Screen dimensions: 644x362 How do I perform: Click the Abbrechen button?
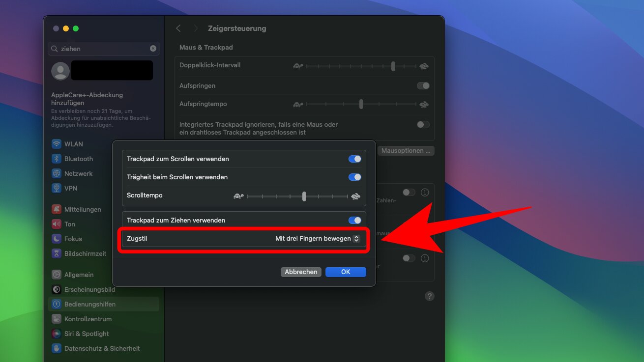301,272
